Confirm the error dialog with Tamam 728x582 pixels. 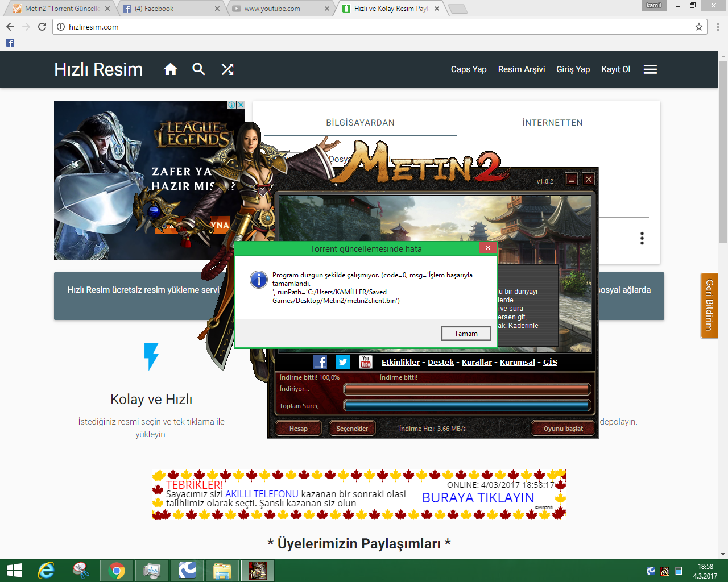coord(466,334)
